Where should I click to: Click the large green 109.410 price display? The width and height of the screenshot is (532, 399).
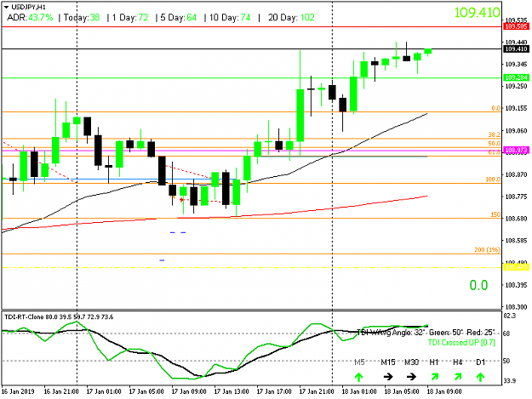click(x=477, y=13)
